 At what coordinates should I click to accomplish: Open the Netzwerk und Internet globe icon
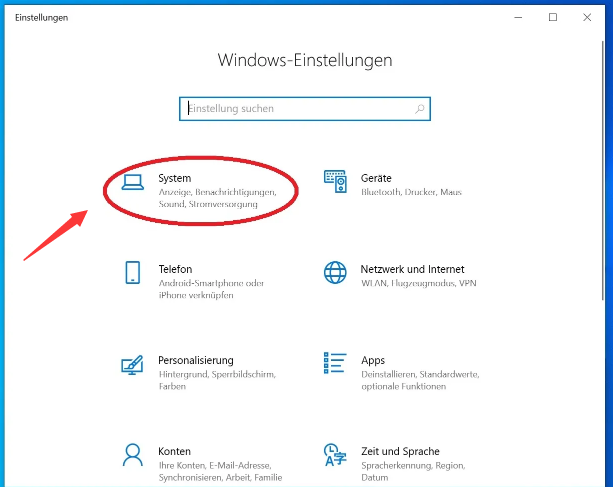(335, 272)
